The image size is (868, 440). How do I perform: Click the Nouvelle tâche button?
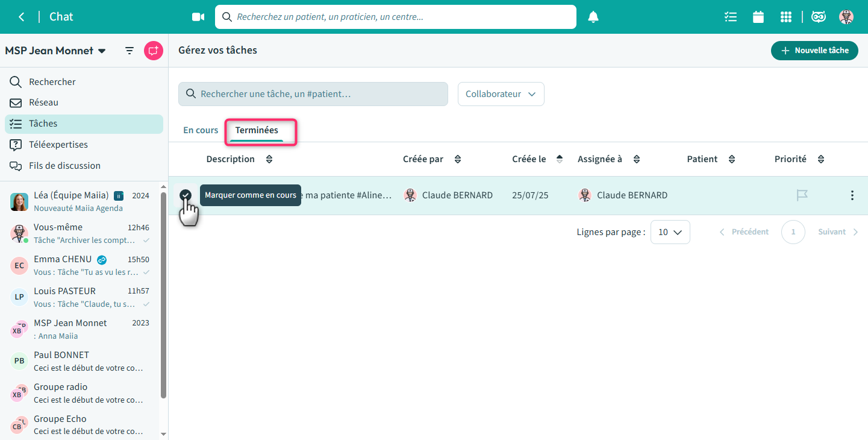click(814, 51)
